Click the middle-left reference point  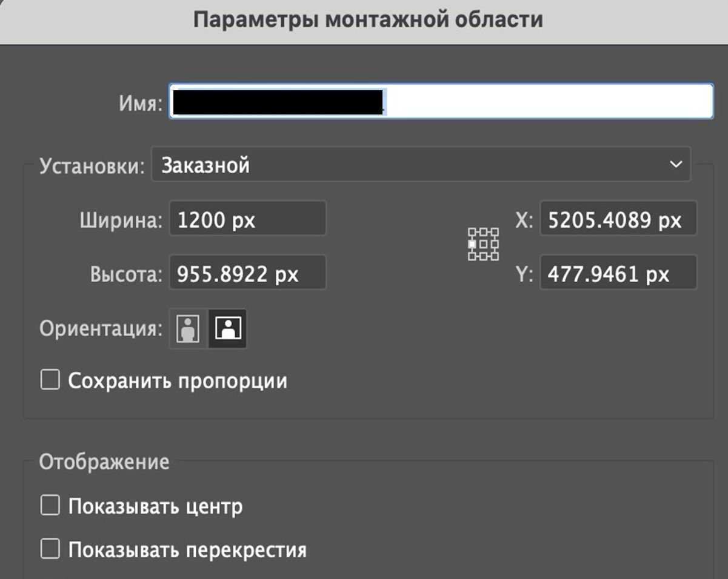click(472, 243)
